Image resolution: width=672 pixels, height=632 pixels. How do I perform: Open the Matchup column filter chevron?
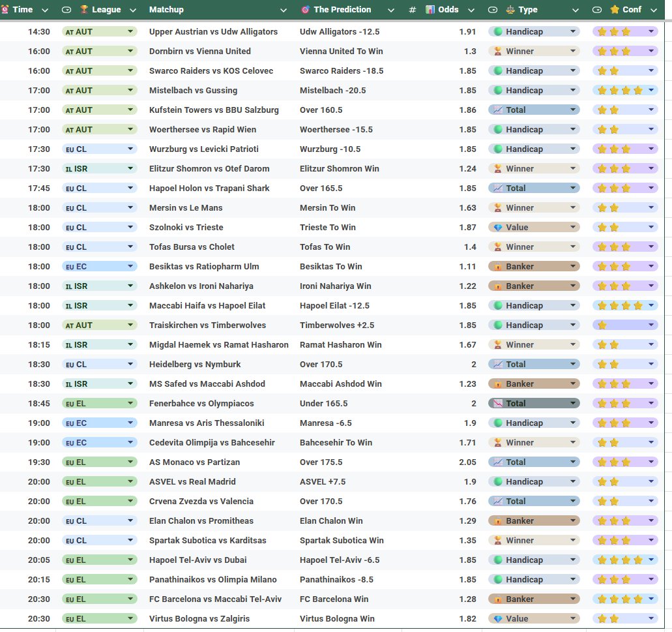point(284,10)
